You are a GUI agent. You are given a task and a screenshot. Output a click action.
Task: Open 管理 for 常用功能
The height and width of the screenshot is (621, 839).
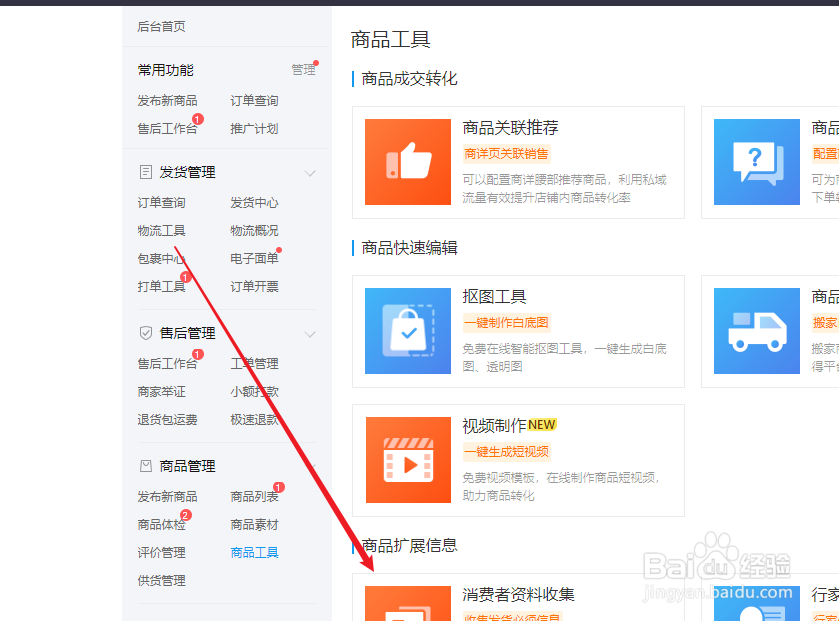(303, 70)
